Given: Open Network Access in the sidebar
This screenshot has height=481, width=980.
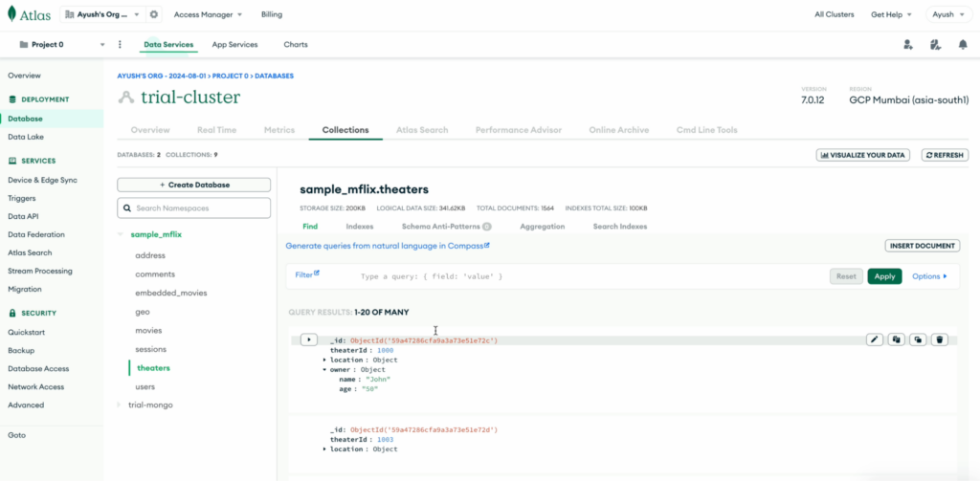Looking at the screenshot, I should click(x=35, y=386).
